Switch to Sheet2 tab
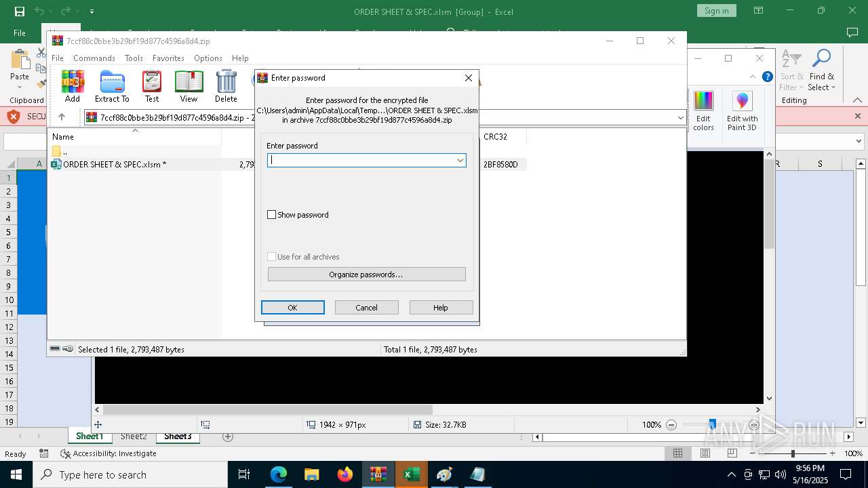 [x=134, y=436]
